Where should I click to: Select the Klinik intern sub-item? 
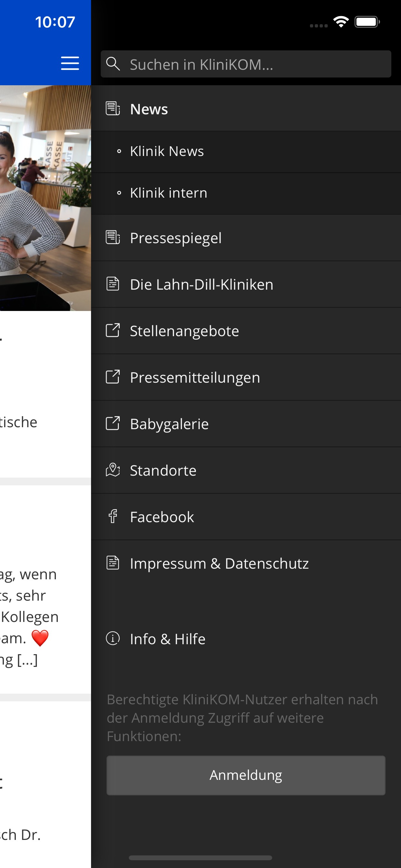pyautogui.click(x=246, y=193)
